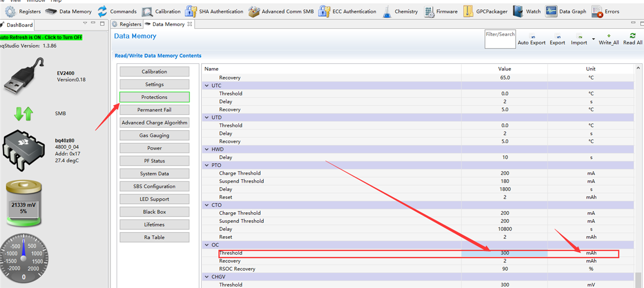The width and height of the screenshot is (644, 288).
Task: Minimize the DashBoard panel
Action: click(93, 24)
